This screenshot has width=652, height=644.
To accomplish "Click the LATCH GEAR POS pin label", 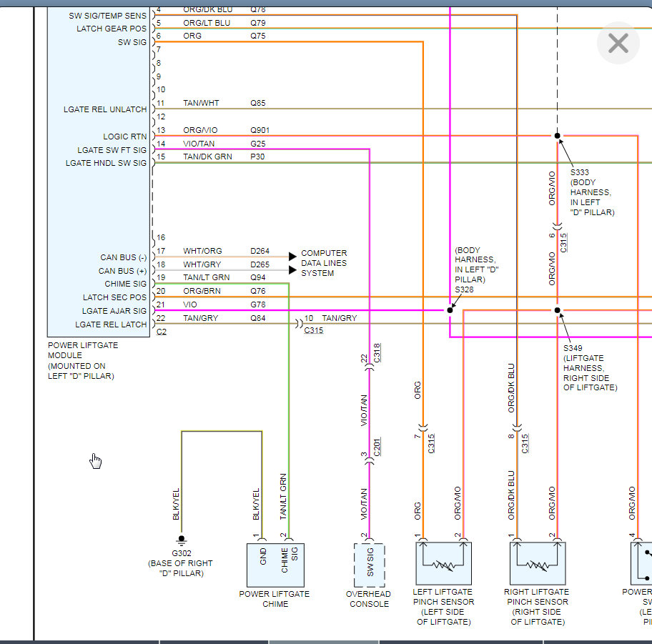I will tap(112, 29).
